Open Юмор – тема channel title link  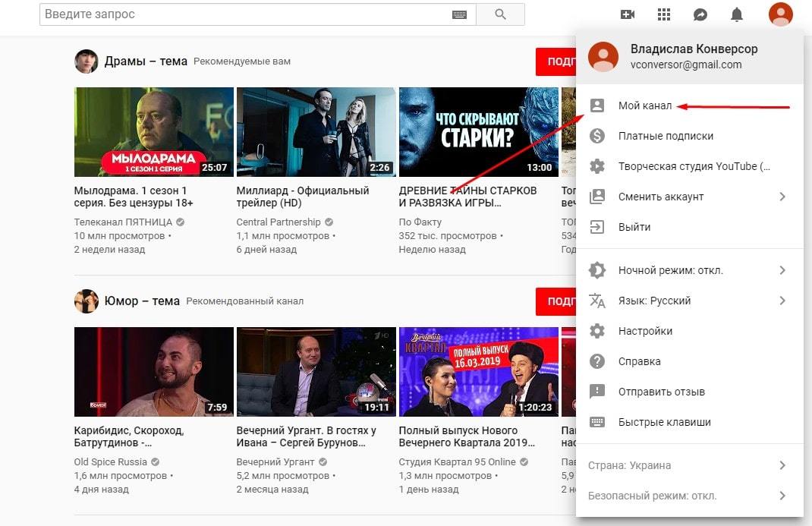(142, 301)
